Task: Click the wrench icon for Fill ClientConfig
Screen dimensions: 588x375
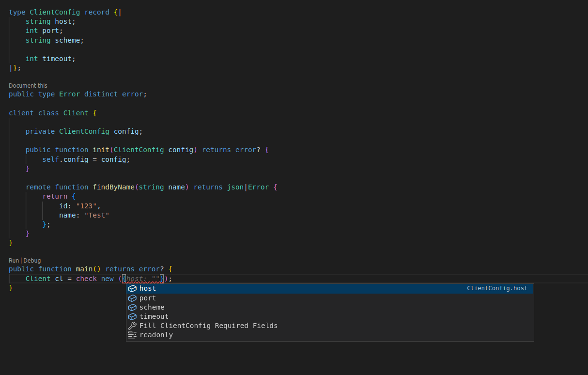Action: (x=132, y=326)
